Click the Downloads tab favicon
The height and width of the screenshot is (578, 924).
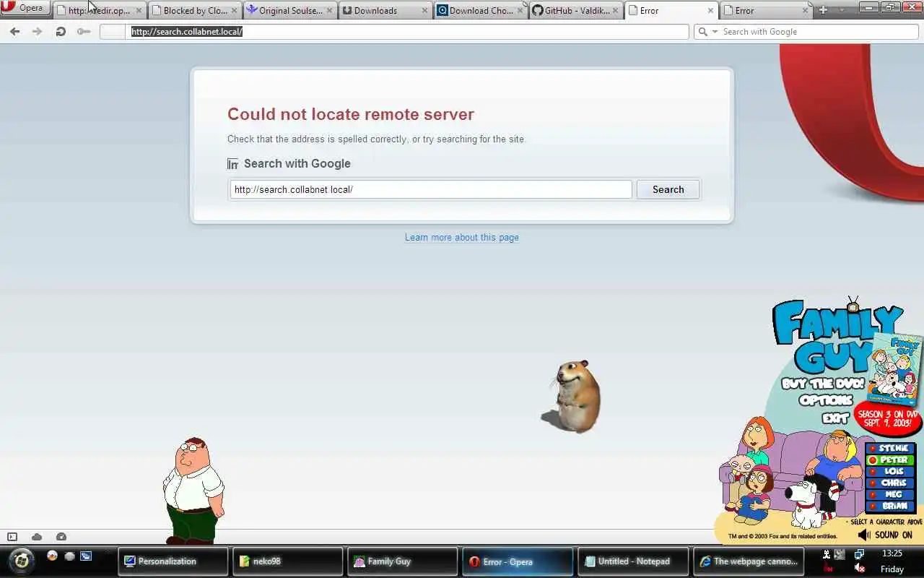pos(347,11)
